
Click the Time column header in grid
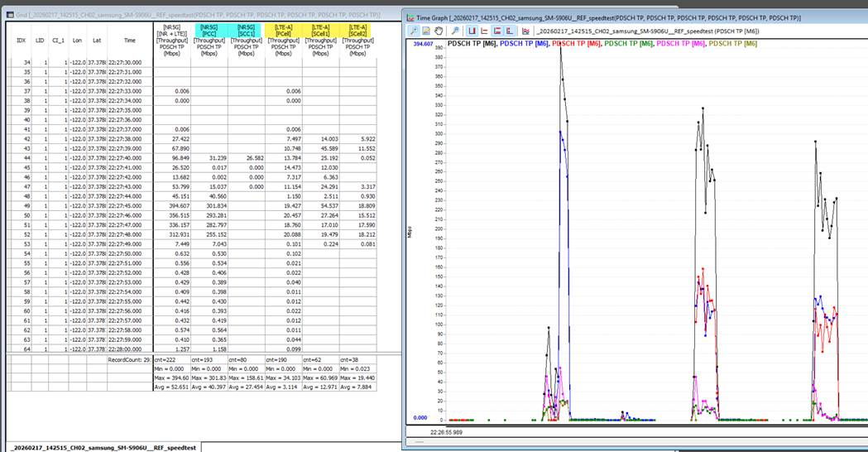click(x=130, y=39)
